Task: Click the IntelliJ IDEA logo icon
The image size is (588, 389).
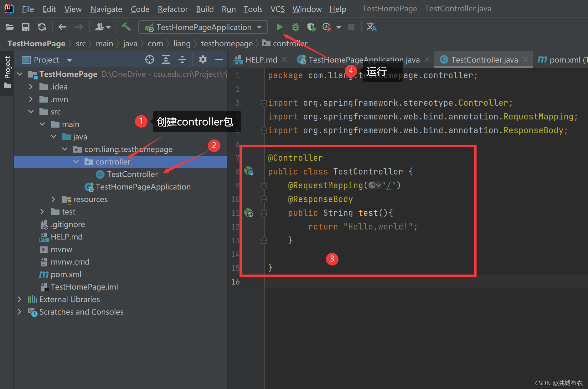Action: pyautogui.click(x=9, y=9)
